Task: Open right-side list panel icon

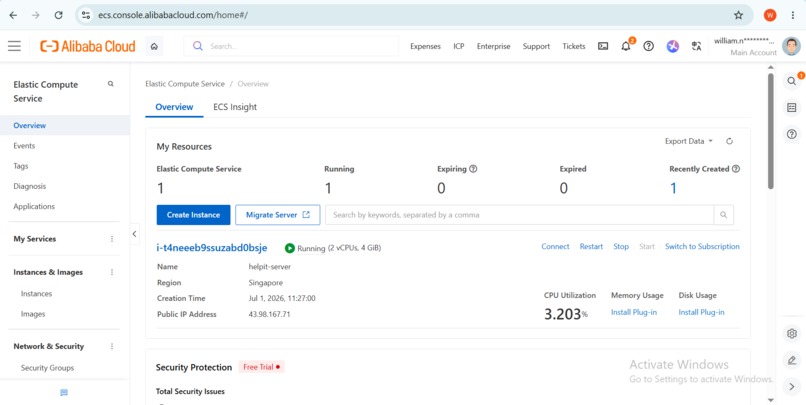Action: pos(792,108)
